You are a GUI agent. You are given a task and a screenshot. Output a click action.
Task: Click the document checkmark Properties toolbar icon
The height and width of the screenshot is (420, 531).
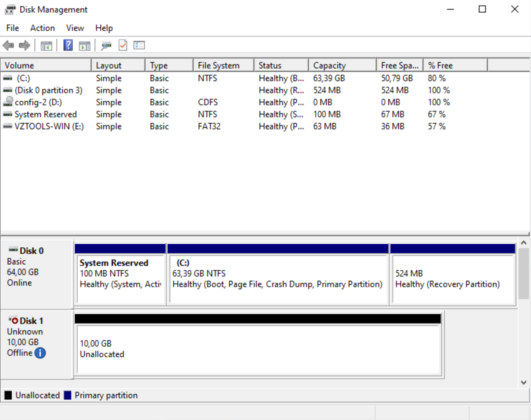123,45
